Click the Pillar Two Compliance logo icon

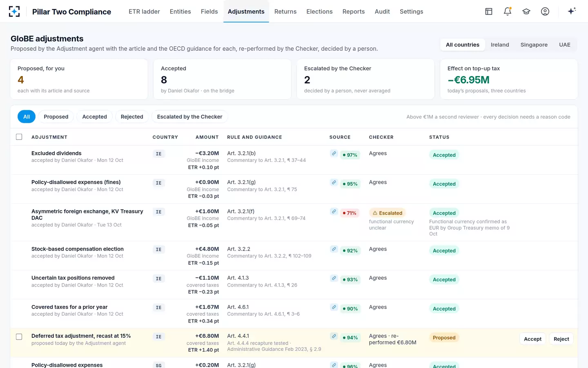14,11
